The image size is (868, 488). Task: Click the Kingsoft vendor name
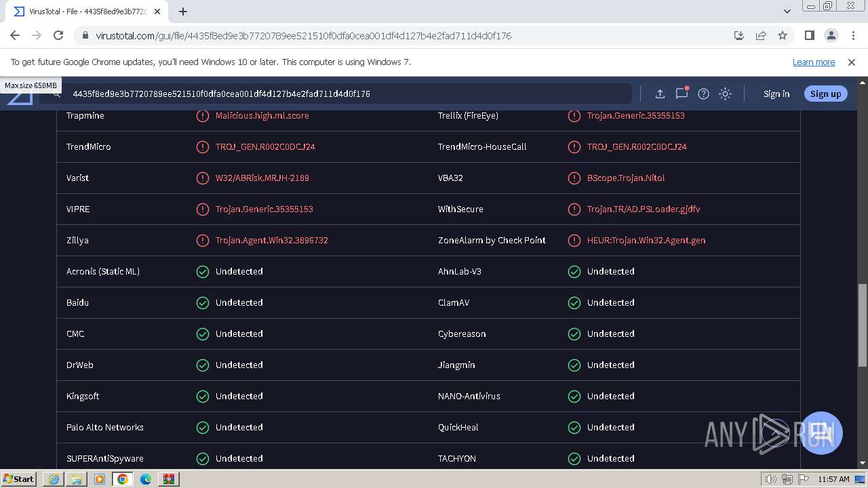click(x=83, y=396)
